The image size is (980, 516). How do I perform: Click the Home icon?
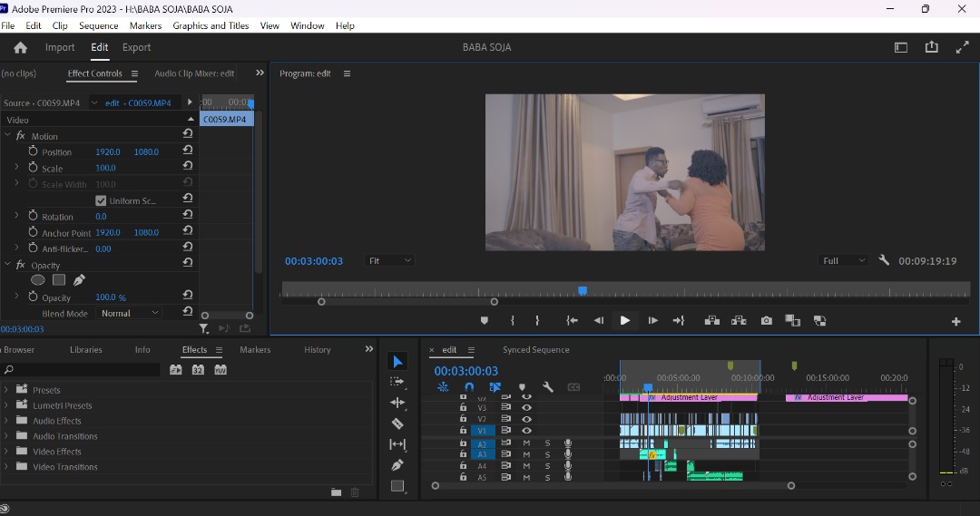[21, 47]
